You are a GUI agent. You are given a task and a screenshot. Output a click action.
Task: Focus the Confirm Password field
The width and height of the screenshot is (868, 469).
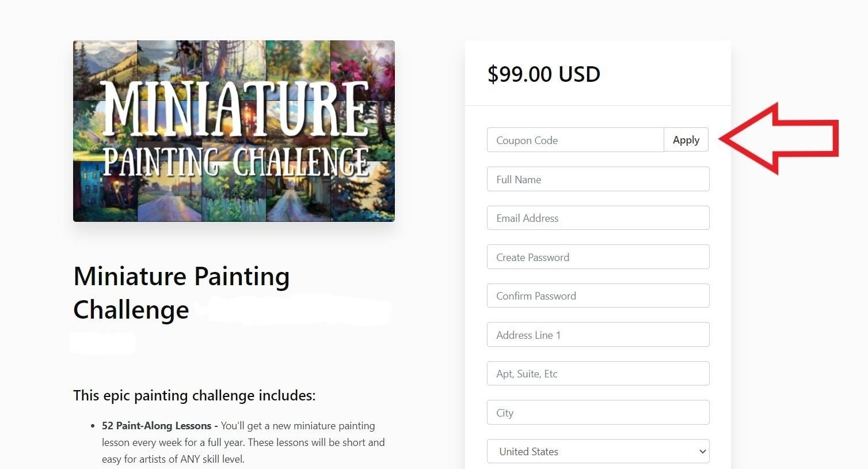point(597,296)
